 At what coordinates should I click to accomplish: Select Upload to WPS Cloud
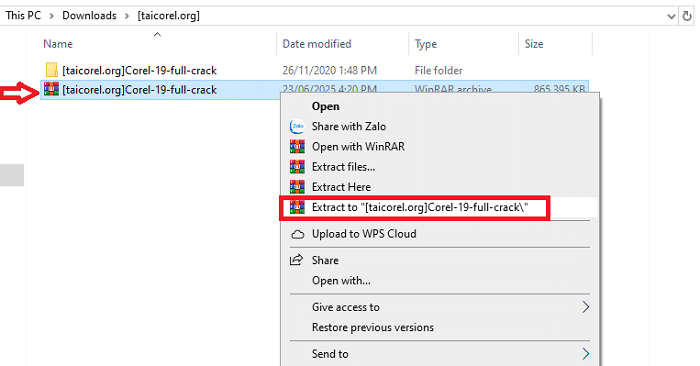click(x=364, y=234)
